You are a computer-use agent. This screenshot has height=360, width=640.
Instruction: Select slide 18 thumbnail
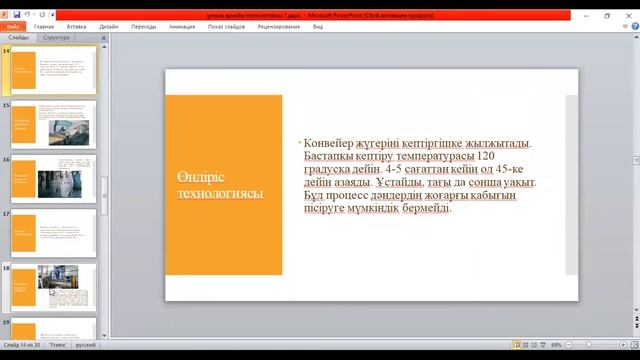pos(53,287)
